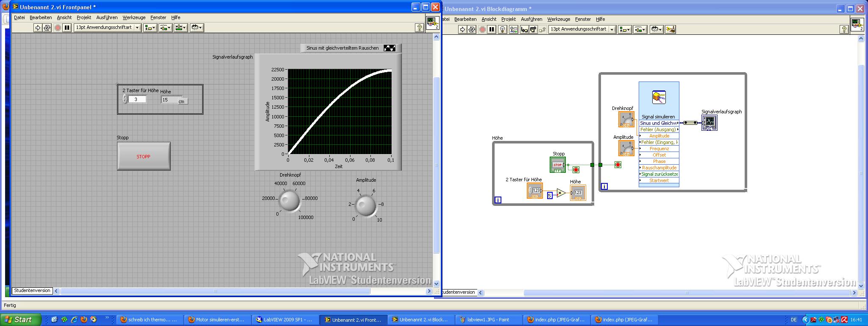Click the STOPP button on the Frontpanel
This screenshot has height=326, width=868.
click(x=144, y=156)
